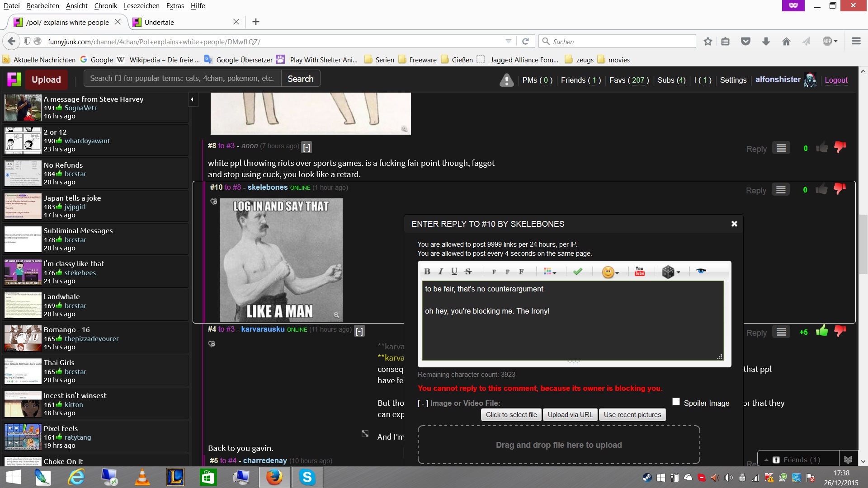Open the smiley emoticon dropdown
Viewport: 868px width, 488px height.
[x=610, y=272]
